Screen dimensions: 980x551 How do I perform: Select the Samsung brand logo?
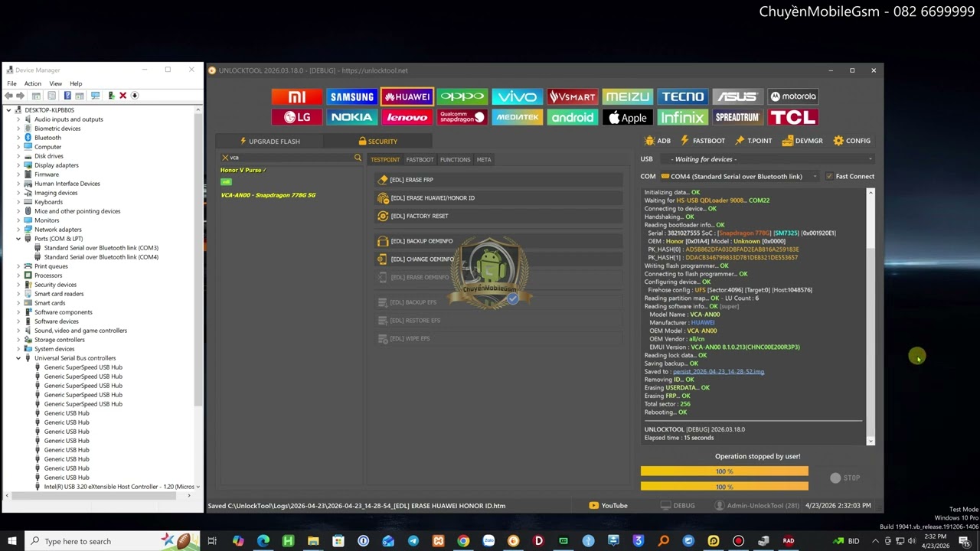click(x=351, y=96)
